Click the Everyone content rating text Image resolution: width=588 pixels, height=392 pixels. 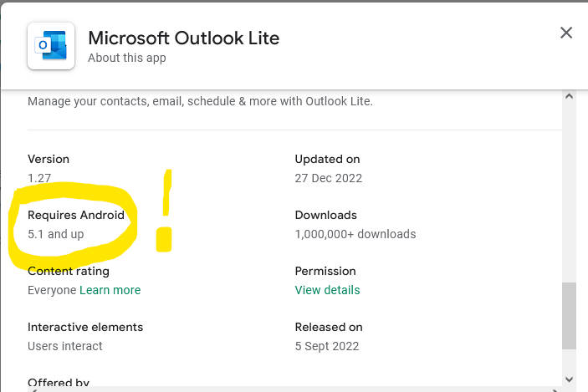click(x=52, y=290)
